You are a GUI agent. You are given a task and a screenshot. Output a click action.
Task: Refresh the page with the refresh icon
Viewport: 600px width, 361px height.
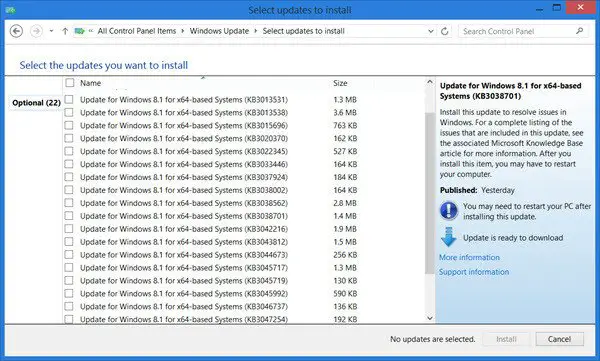point(445,31)
